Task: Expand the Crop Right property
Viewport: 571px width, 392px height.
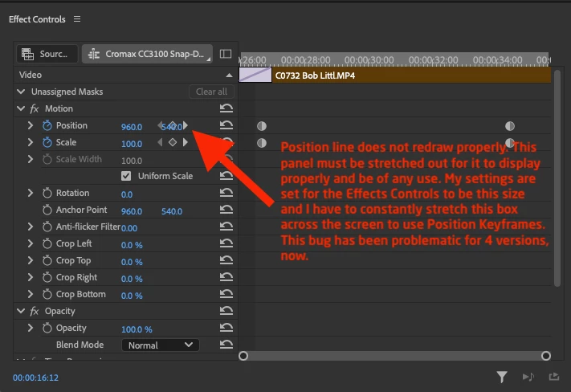Action: tap(31, 277)
